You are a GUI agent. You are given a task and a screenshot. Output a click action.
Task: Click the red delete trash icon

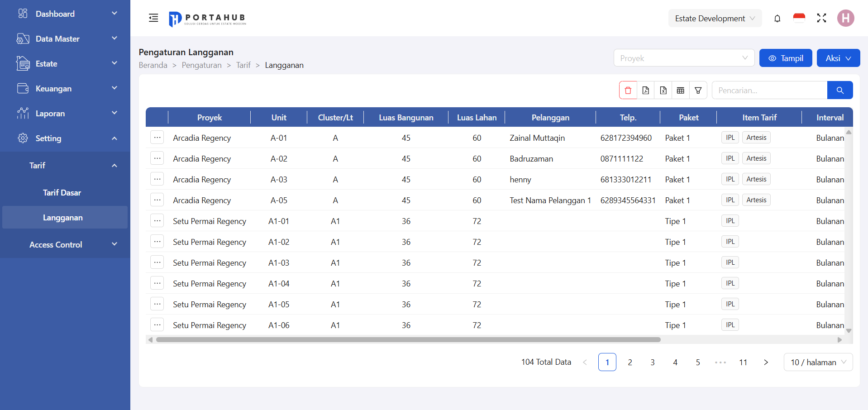[628, 91]
